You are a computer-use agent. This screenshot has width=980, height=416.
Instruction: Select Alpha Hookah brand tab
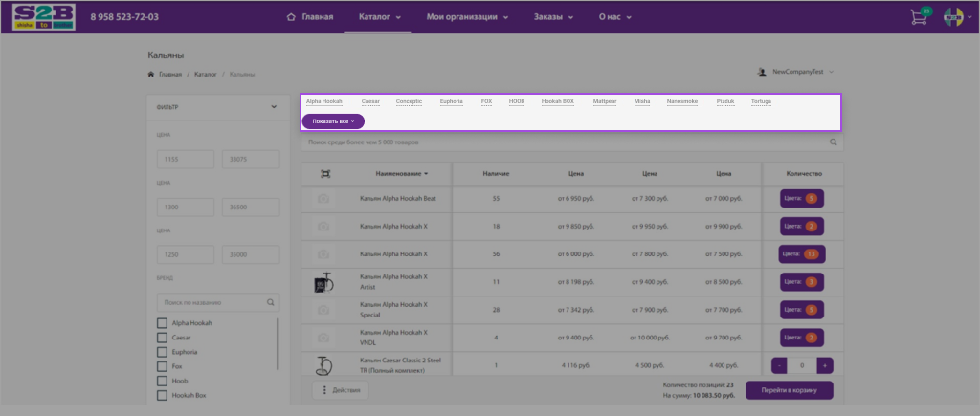tap(323, 101)
